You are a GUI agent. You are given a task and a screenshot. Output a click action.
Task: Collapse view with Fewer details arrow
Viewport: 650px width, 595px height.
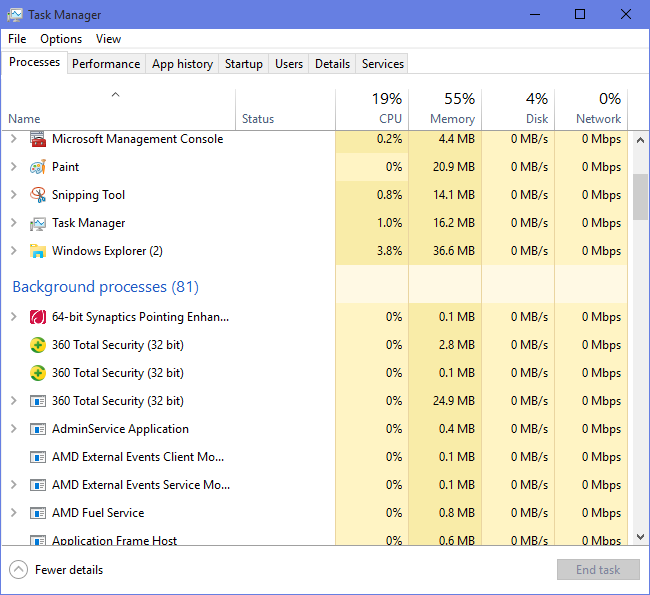(x=18, y=570)
